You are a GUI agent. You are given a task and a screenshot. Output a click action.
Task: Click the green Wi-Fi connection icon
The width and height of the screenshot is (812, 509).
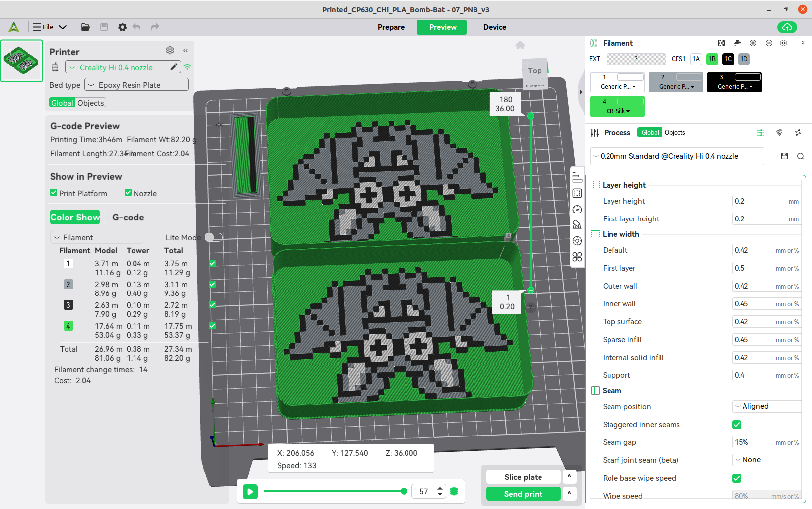click(x=187, y=67)
